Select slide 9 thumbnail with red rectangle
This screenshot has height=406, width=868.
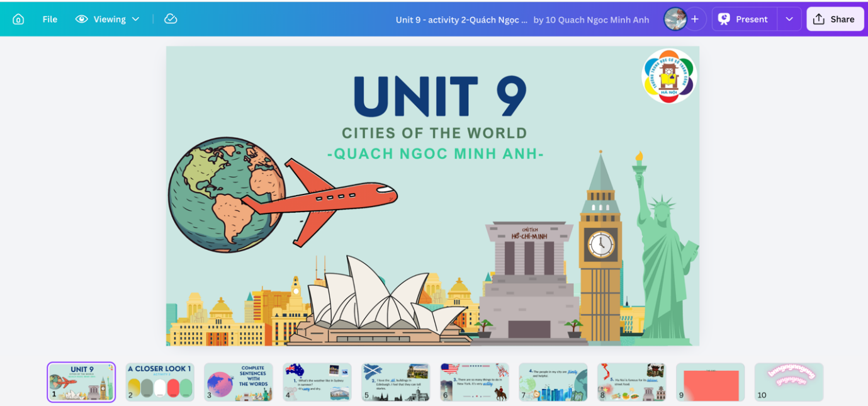pos(710,382)
